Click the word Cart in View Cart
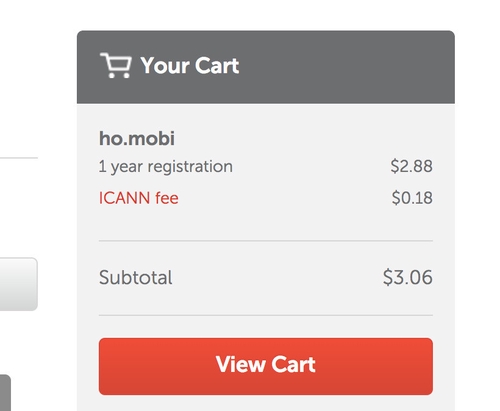500x411 pixels. [293, 364]
